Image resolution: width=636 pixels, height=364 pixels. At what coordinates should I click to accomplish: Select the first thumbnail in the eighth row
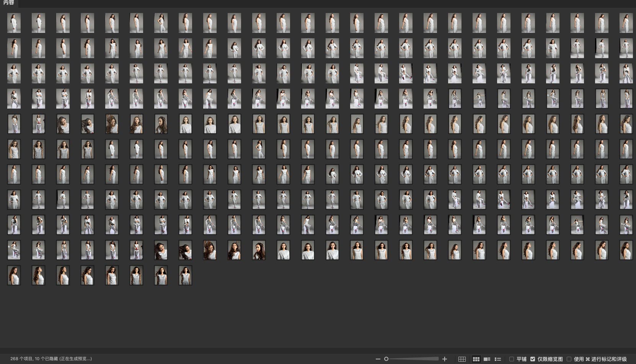(x=14, y=200)
